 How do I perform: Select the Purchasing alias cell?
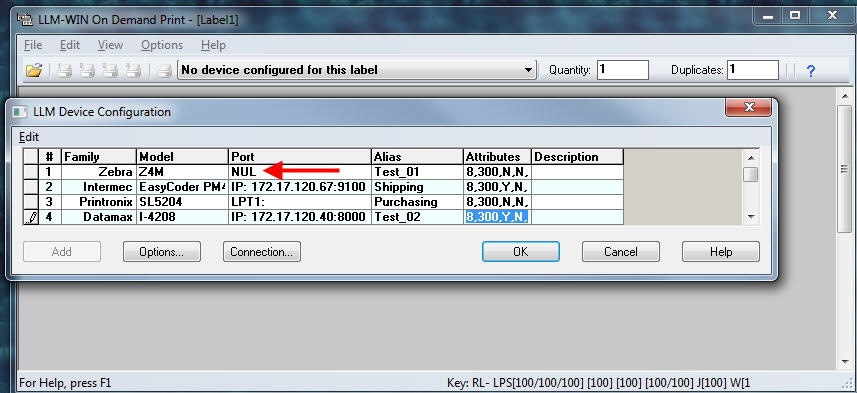click(x=418, y=202)
